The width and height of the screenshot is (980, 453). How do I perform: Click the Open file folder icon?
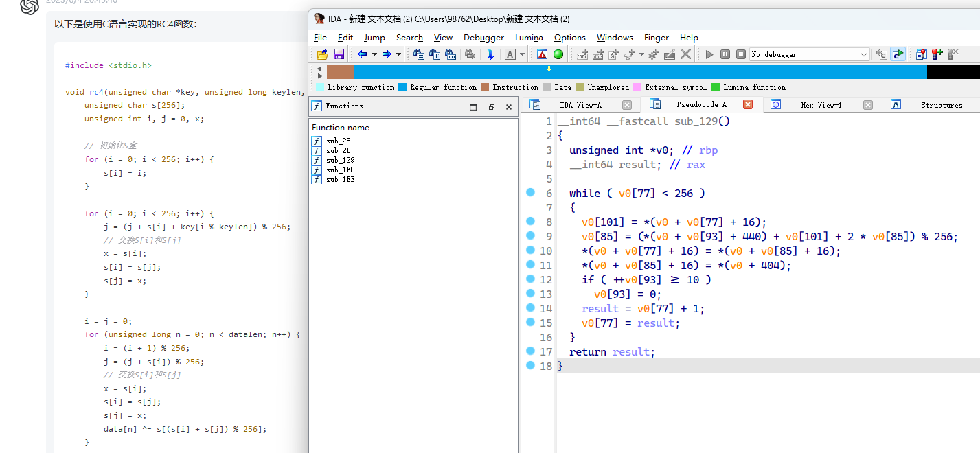point(322,54)
